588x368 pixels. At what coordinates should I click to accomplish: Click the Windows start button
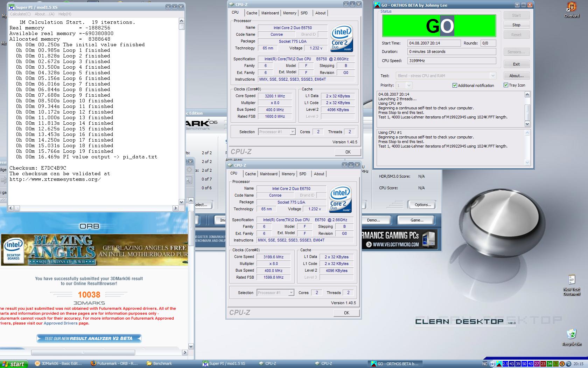pos(13,364)
